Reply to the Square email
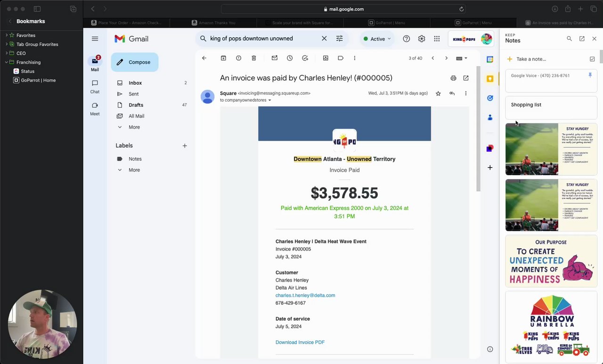This screenshot has width=603, height=364. point(452,93)
